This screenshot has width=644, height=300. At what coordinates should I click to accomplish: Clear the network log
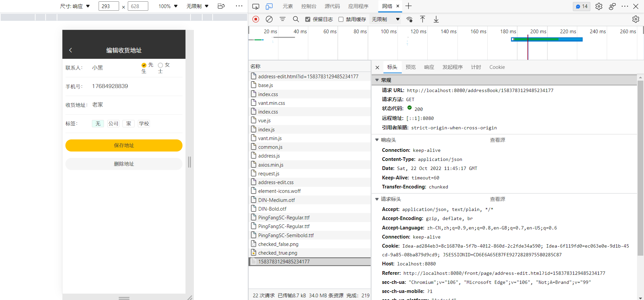pyautogui.click(x=269, y=19)
